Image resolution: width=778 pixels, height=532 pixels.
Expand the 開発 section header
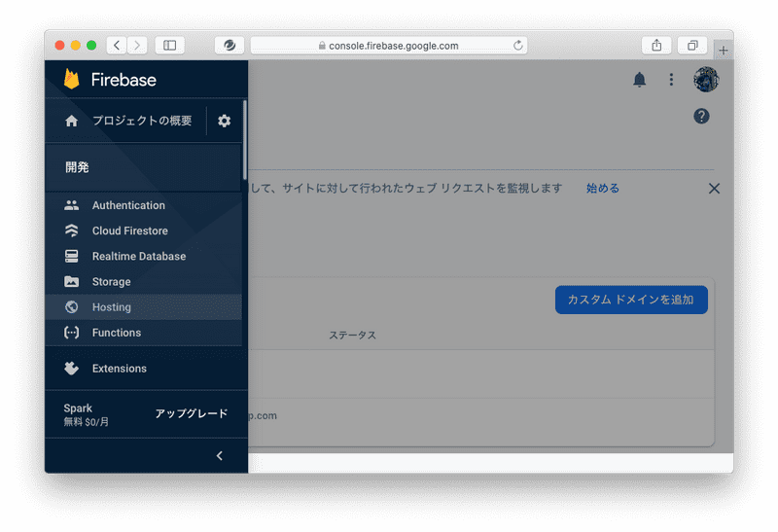[x=143, y=167]
